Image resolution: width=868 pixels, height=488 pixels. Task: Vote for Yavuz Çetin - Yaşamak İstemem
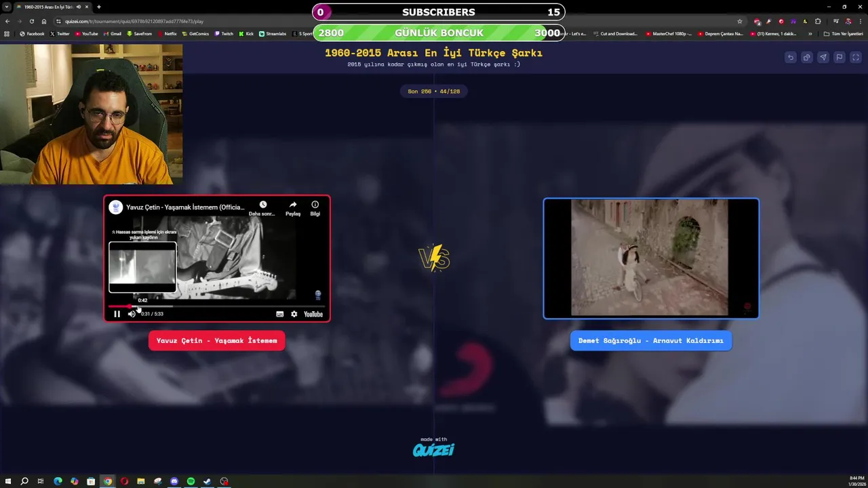click(217, 341)
